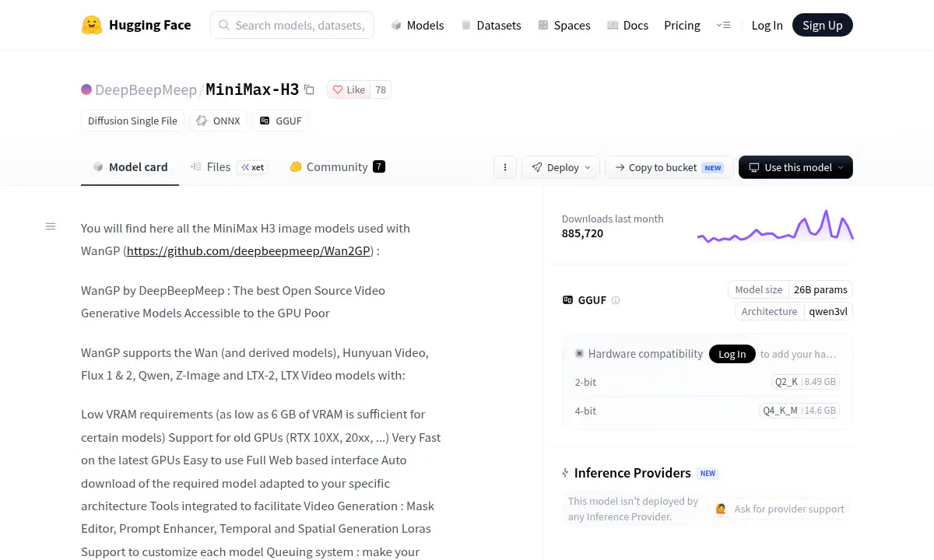Go to Datasets in the top navigation
The image size is (934, 560).
pyautogui.click(x=491, y=25)
